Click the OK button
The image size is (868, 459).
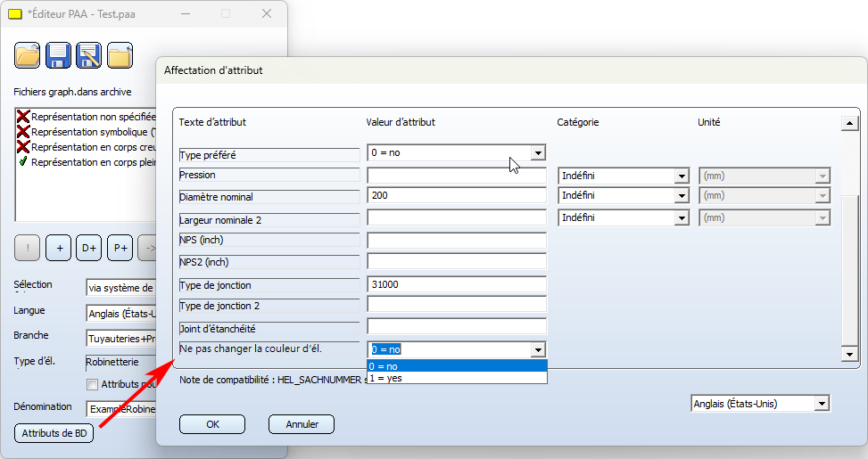(212, 424)
